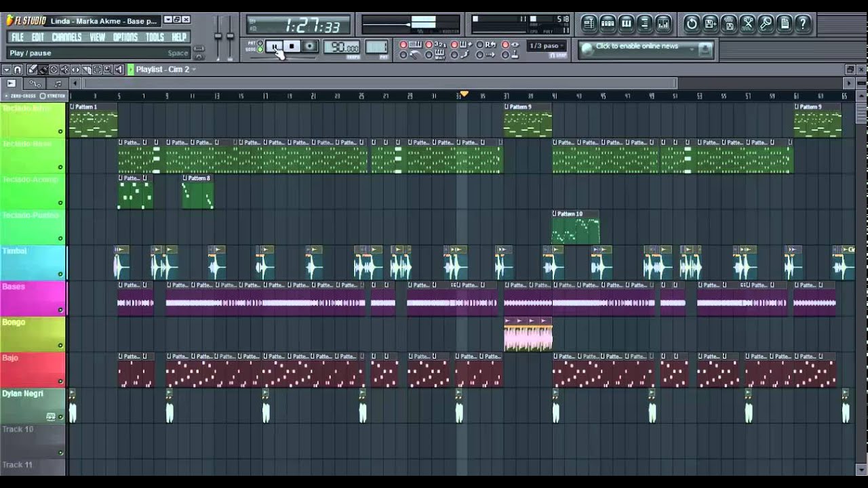Viewport: 868px width, 488px height.
Task: Stop playback with the stop button
Action: coord(292,46)
